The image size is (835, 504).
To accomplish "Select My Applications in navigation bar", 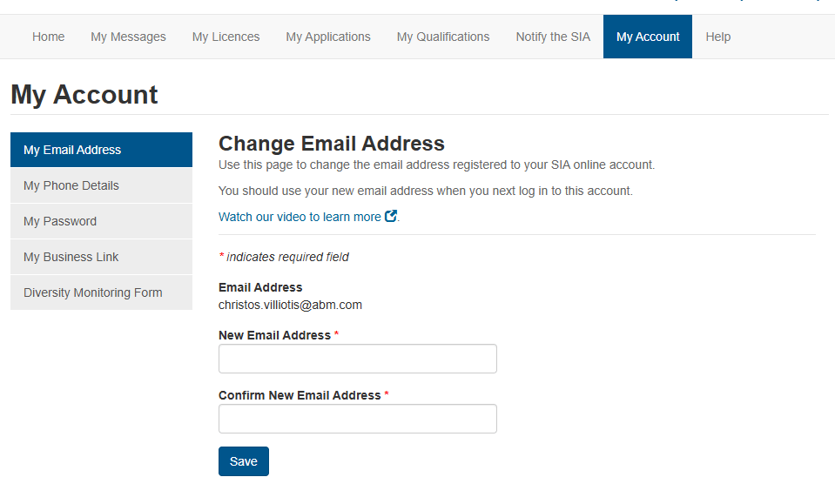I will [x=328, y=37].
